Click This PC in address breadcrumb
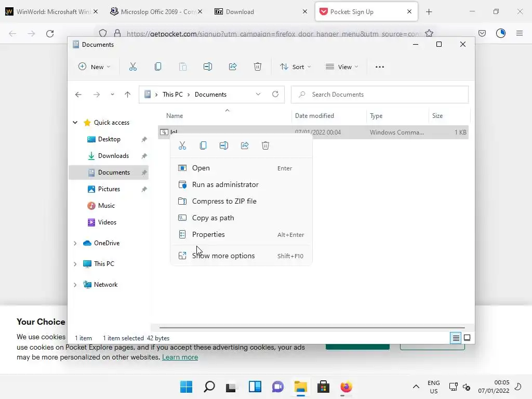Viewport: 532px width, 399px height. (172, 95)
